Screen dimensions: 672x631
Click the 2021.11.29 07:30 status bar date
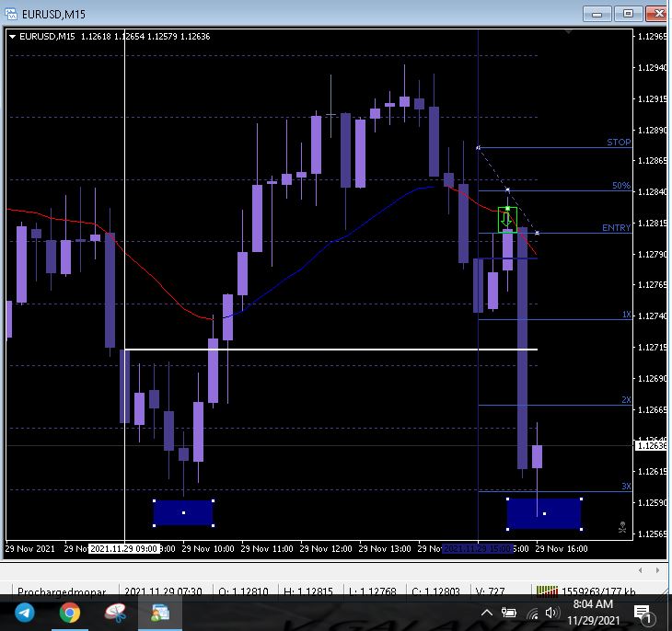click(x=163, y=591)
